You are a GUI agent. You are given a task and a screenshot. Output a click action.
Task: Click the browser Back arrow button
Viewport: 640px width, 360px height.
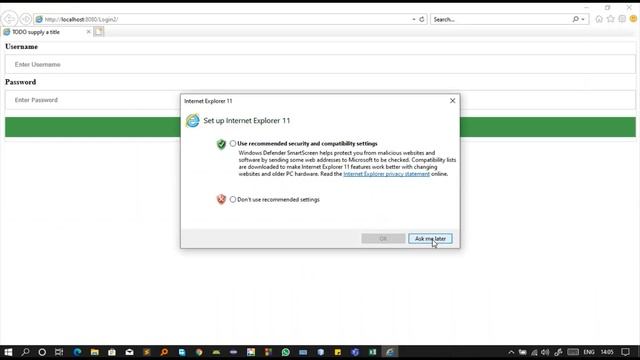pyautogui.click(x=9, y=19)
